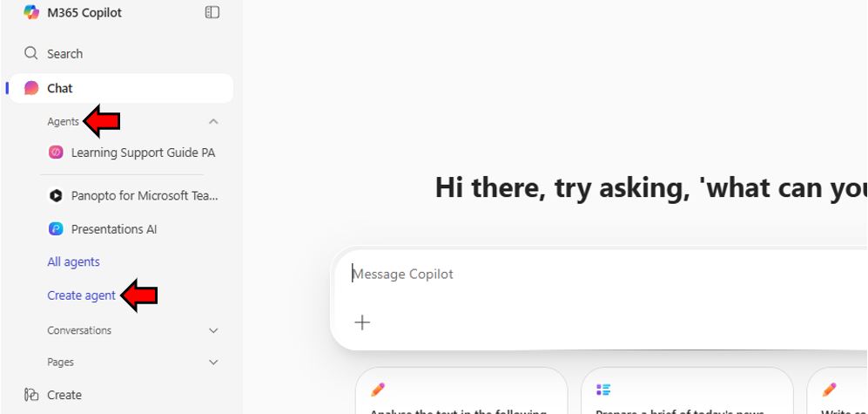Click the Create agent link

click(x=81, y=295)
